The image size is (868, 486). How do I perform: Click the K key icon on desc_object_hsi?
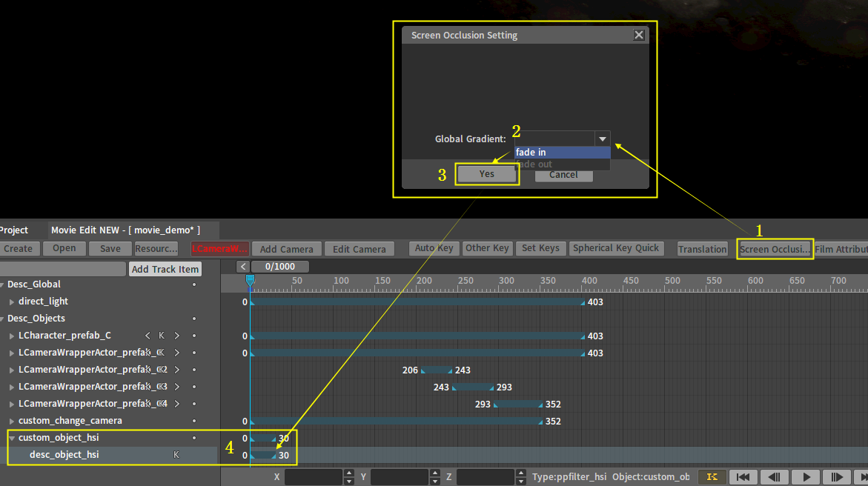(x=176, y=455)
